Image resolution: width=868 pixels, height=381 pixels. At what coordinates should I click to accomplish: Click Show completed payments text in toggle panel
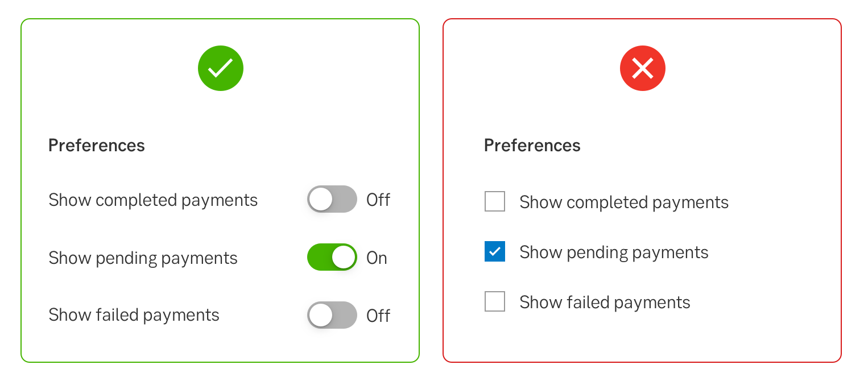click(x=153, y=200)
